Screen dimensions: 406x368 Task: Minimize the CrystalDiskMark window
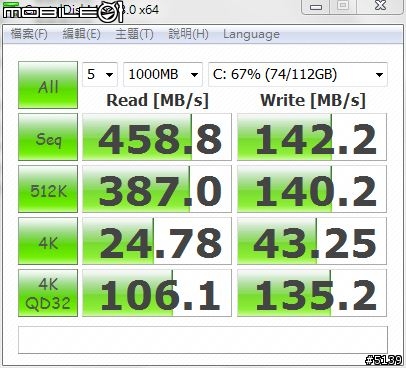click(315, 6)
